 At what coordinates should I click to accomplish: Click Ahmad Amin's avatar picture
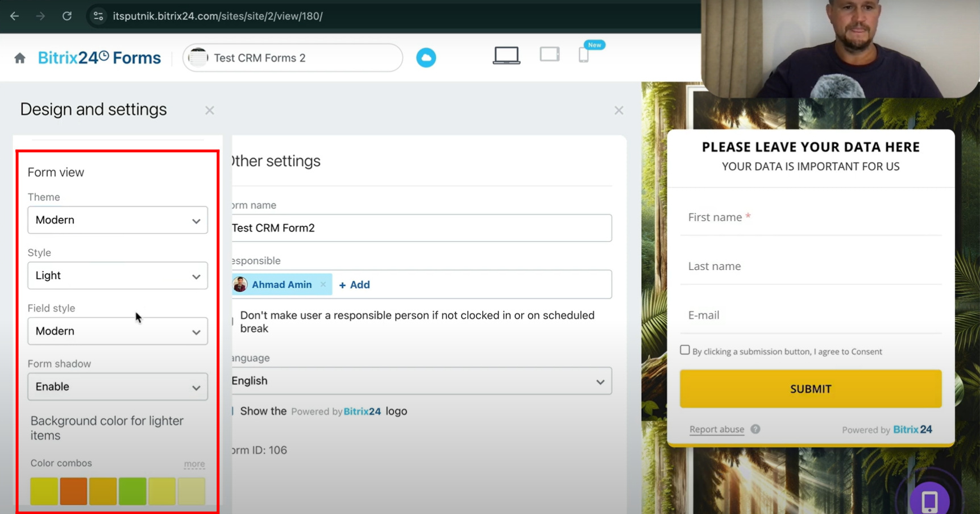(x=240, y=284)
